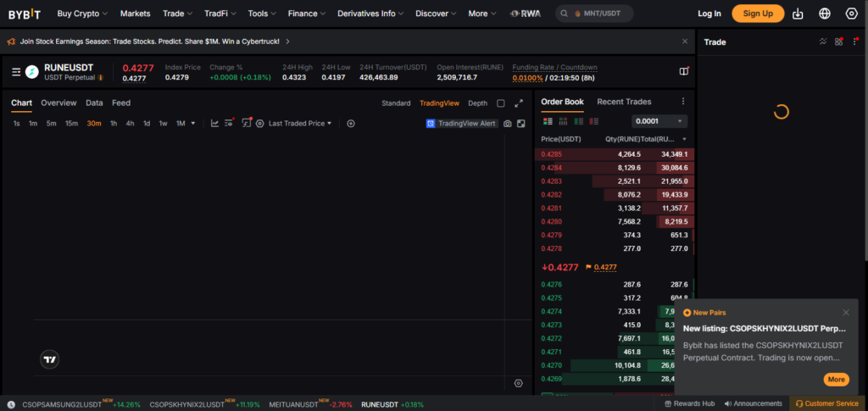Click More on the New Pairs notification
868x411 pixels.
point(836,380)
